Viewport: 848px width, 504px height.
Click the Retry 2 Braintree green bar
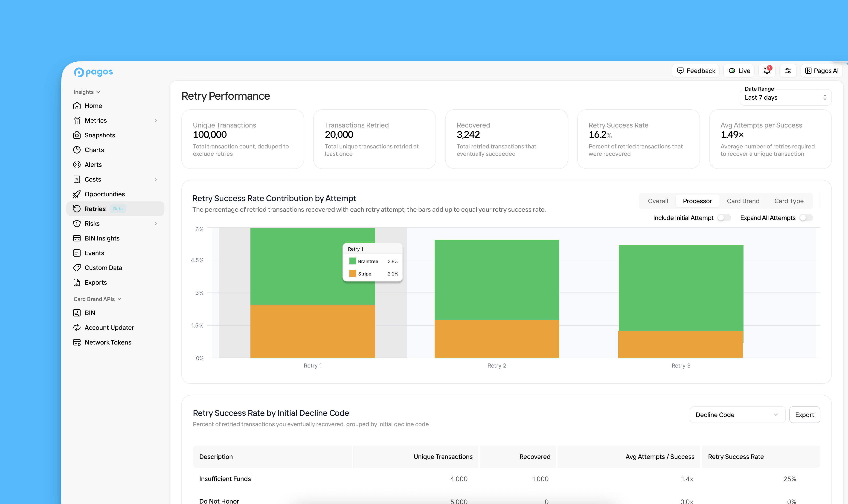(x=497, y=280)
